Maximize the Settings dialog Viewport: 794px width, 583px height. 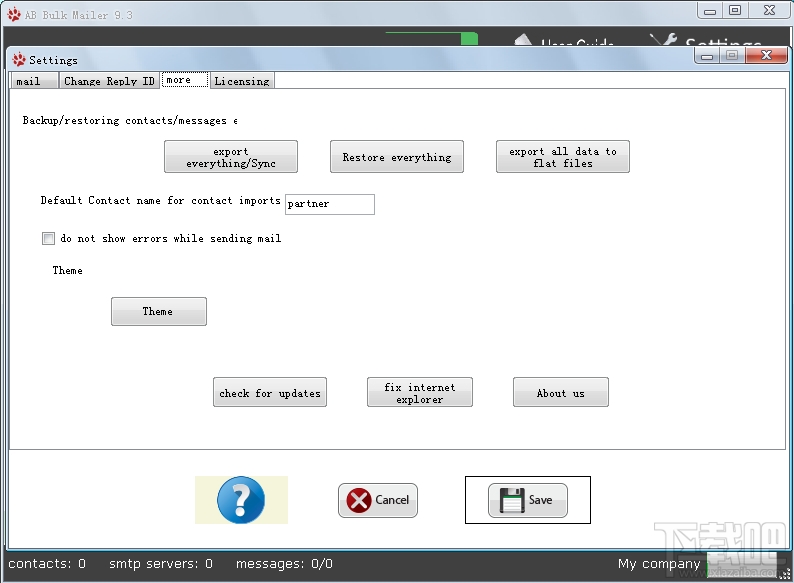(x=732, y=55)
